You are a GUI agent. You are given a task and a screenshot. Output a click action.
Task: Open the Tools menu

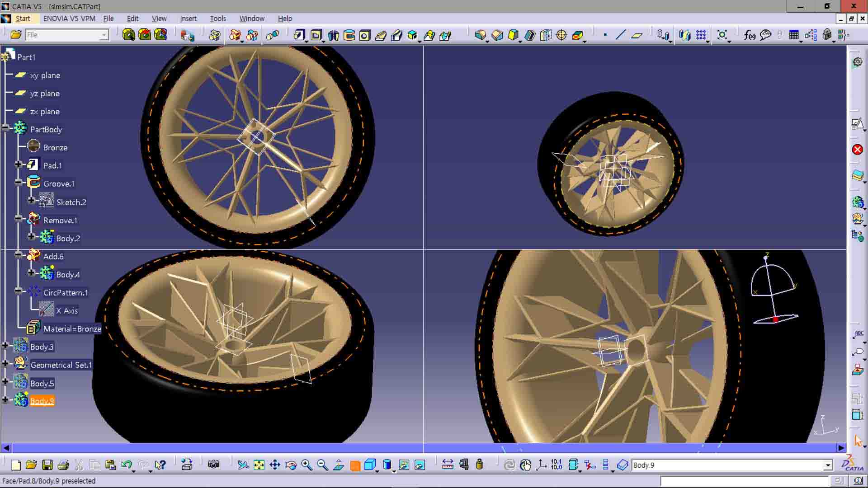pyautogui.click(x=217, y=19)
